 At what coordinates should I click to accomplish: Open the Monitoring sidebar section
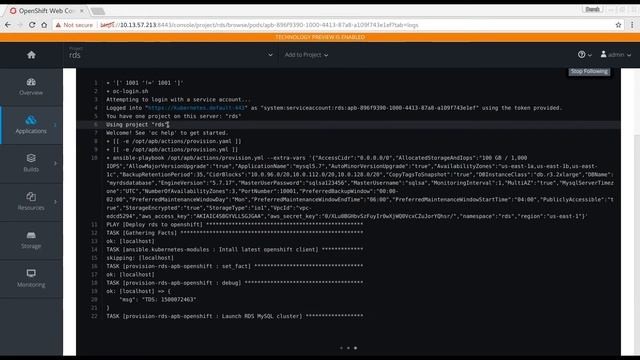pyautogui.click(x=31, y=278)
